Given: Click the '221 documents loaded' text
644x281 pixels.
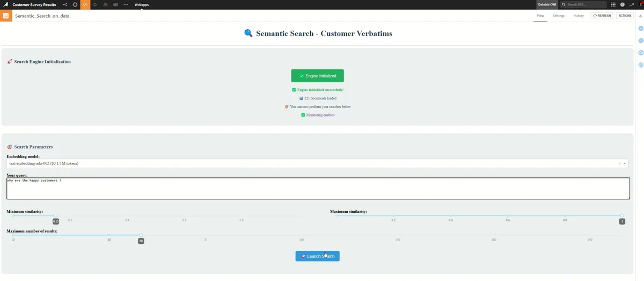Looking at the screenshot, I should pyautogui.click(x=320, y=98).
